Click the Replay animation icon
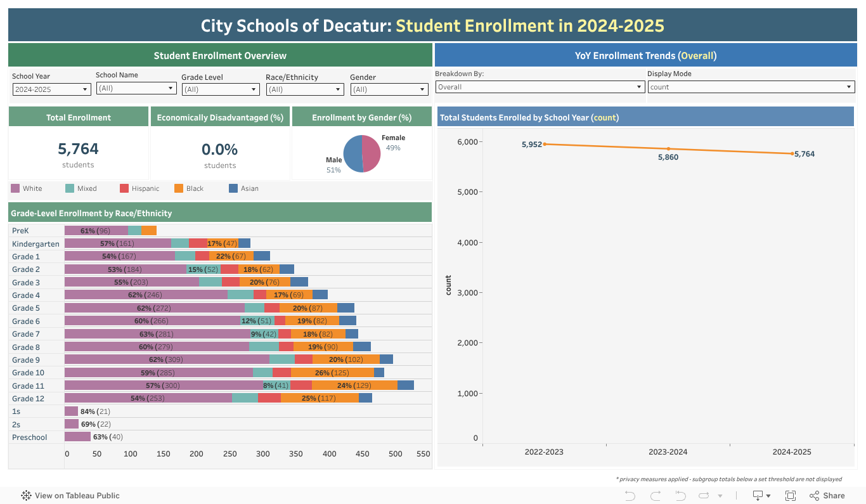 (704, 495)
